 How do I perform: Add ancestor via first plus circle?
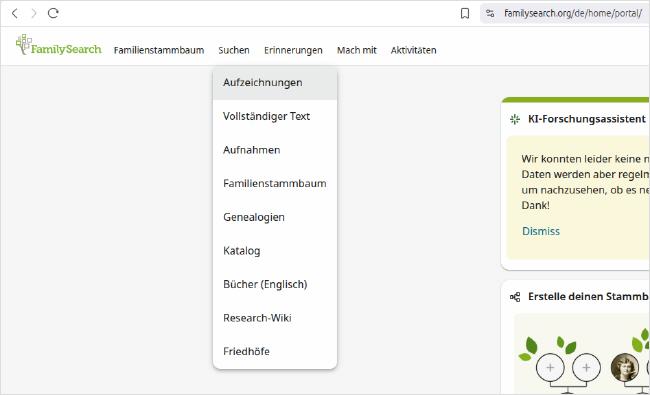click(550, 367)
